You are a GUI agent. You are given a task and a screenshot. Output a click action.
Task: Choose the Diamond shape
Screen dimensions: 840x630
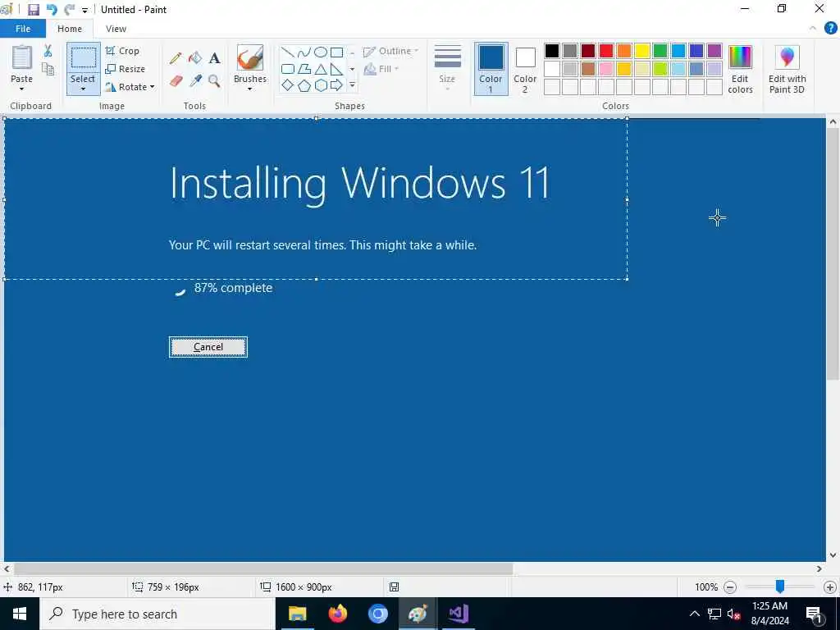288,85
